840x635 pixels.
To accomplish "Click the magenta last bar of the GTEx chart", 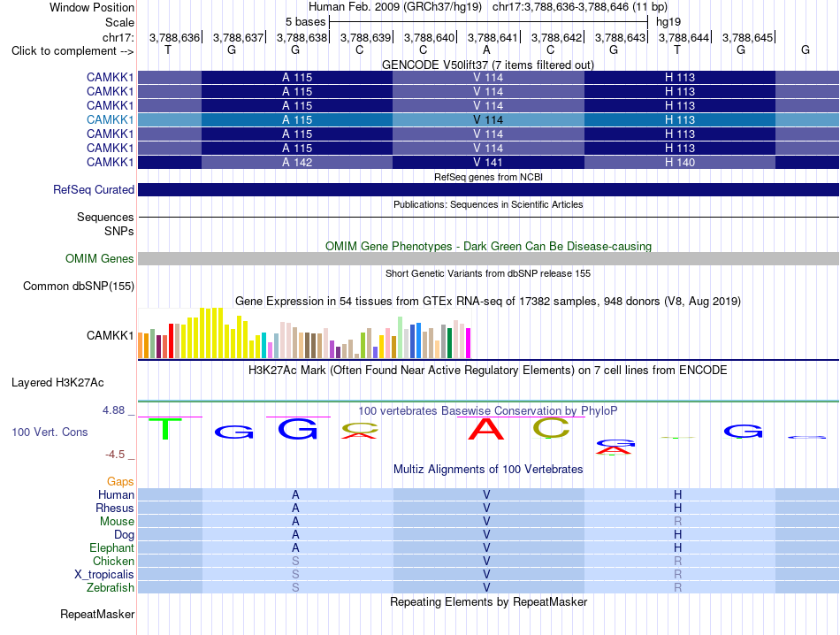I will (x=469, y=343).
